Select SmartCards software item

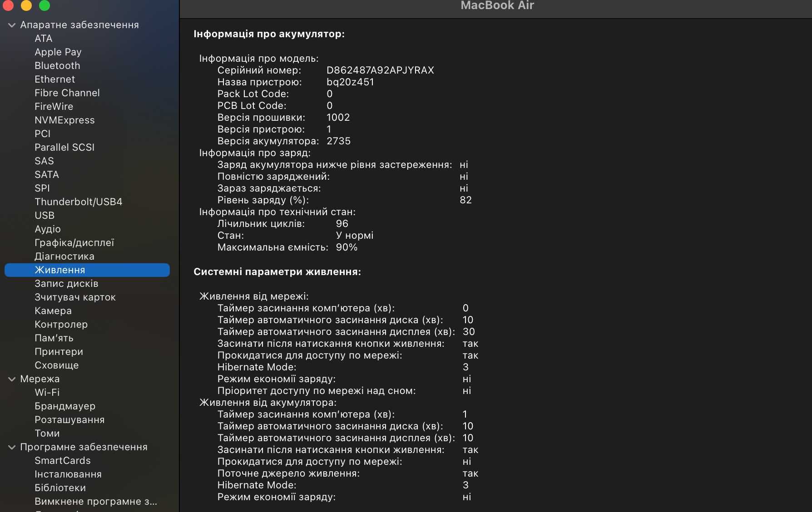pos(63,461)
